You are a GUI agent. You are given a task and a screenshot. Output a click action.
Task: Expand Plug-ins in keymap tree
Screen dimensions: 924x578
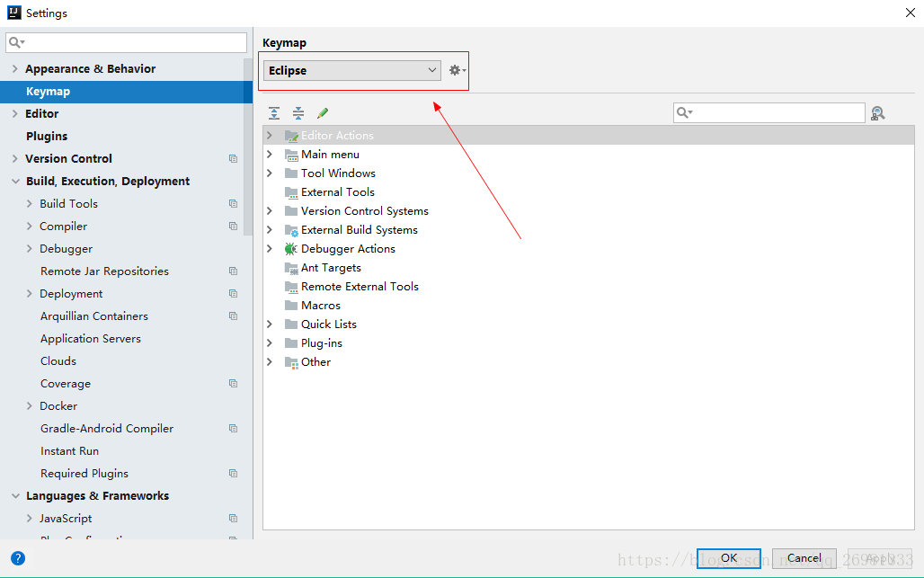(270, 342)
